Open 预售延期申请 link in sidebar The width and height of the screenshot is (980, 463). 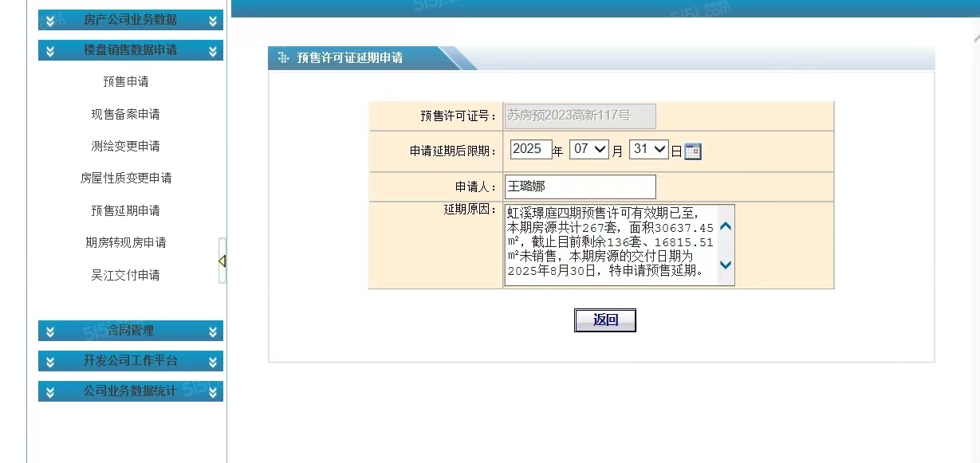(126, 211)
